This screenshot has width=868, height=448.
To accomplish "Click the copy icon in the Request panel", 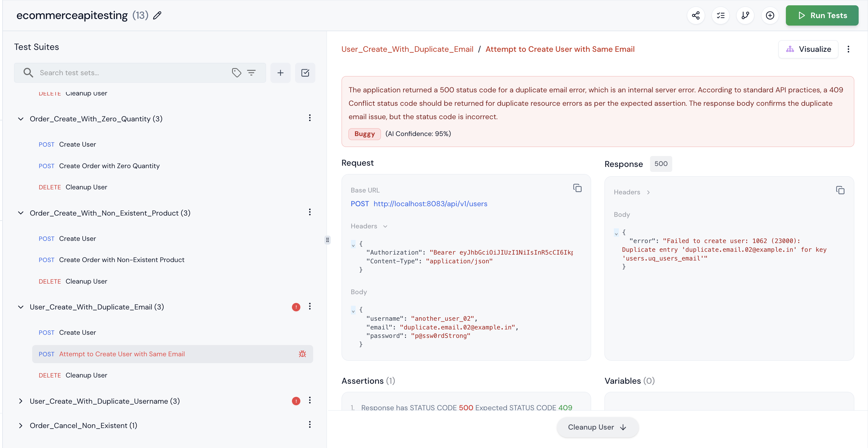I will click(577, 188).
